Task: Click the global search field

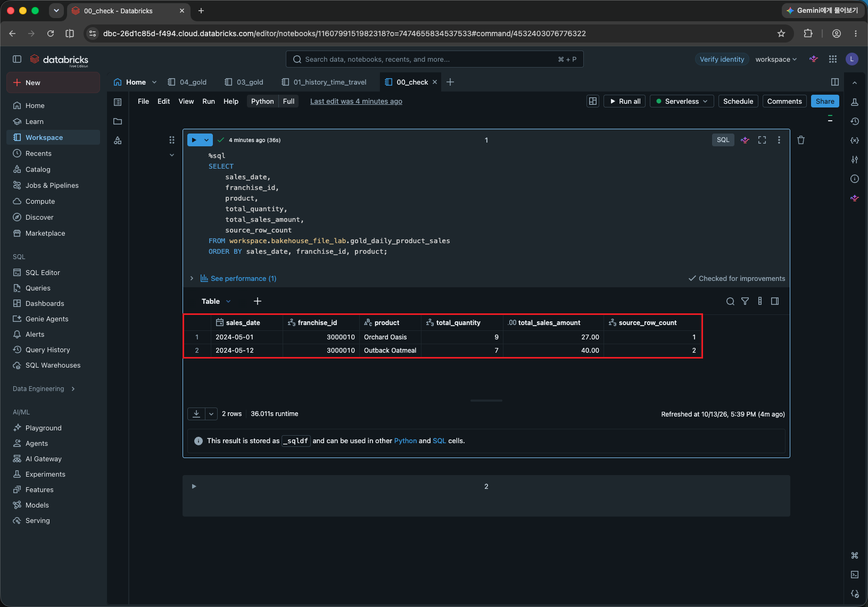Action: click(x=434, y=59)
